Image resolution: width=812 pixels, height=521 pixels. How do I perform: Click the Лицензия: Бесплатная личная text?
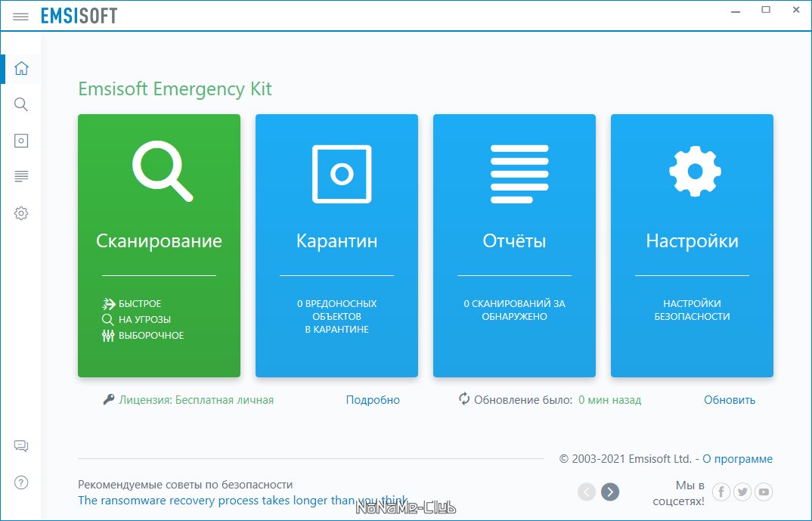[x=197, y=400]
